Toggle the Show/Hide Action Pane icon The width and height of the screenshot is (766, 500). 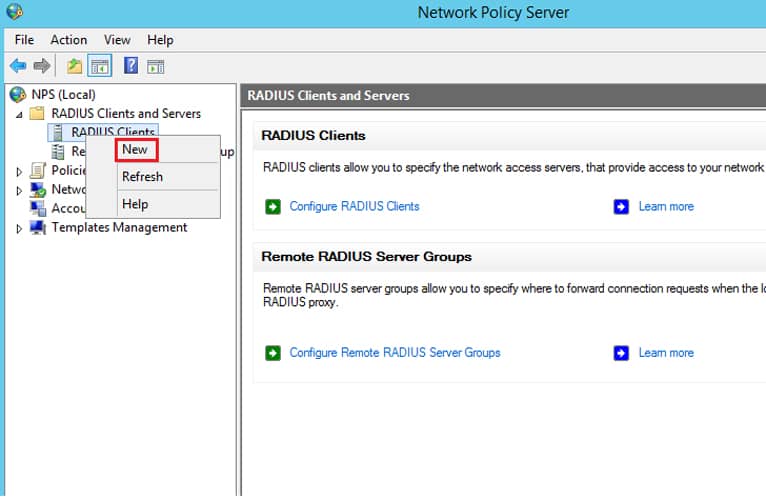pyautogui.click(x=155, y=66)
